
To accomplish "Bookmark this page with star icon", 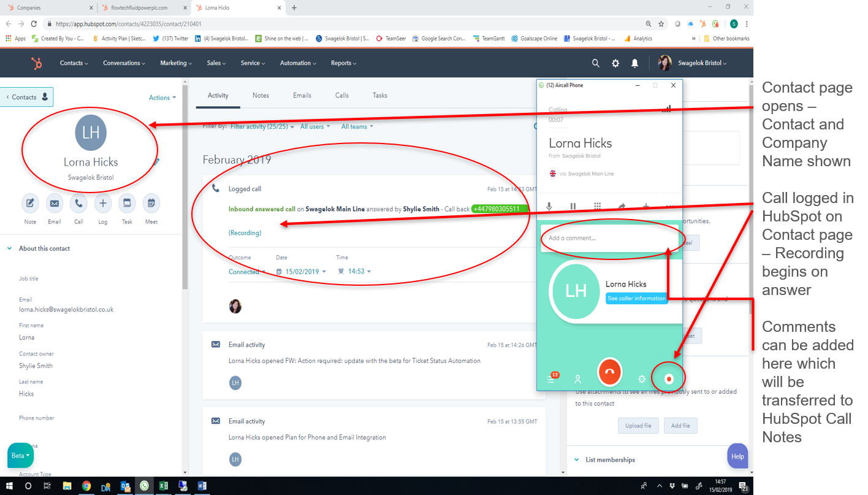I will coord(661,24).
